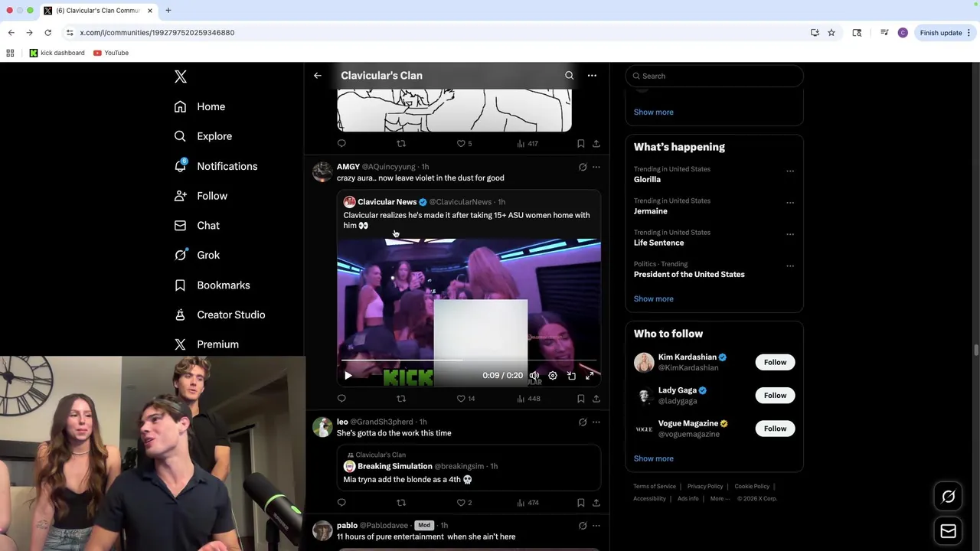
Task: Open Follow in the sidebar
Action: pos(201,196)
